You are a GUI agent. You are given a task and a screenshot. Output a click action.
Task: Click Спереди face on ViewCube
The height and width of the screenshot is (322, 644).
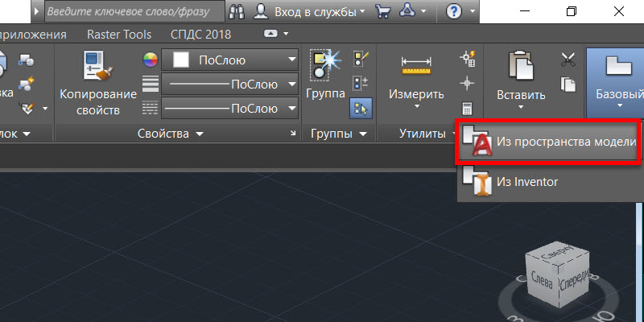click(x=574, y=281)
